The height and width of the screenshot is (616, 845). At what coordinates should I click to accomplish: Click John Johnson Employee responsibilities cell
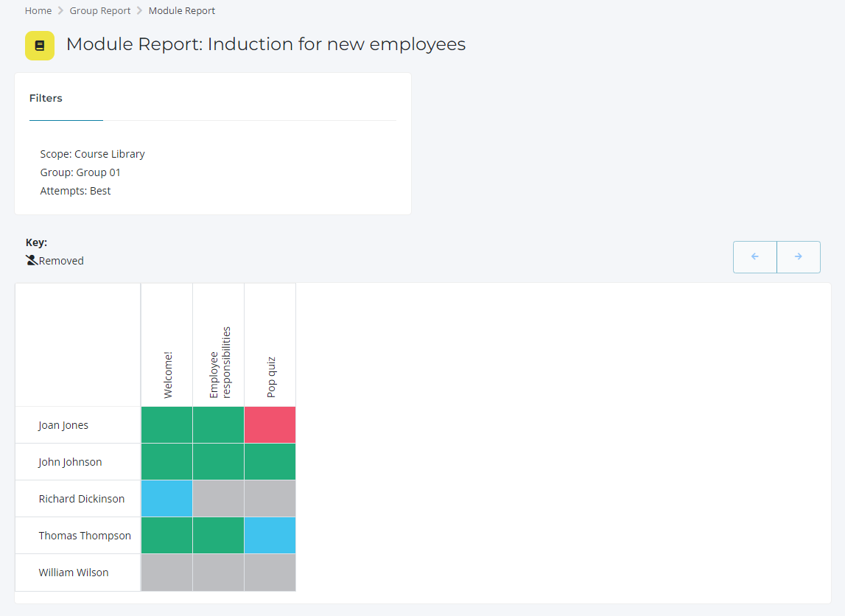point(219,462)
